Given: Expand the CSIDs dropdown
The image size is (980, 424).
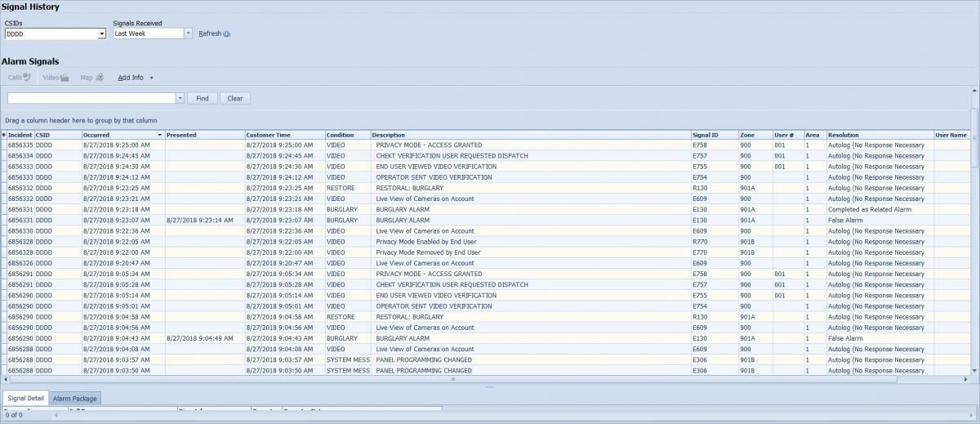Looking at the screenshot, I should coord(101,34).
